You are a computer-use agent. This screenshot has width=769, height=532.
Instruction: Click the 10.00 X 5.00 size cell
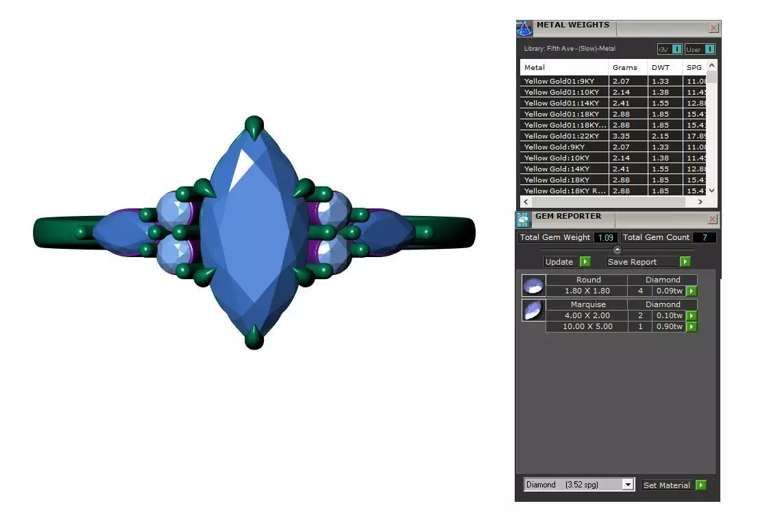(587, 326)
